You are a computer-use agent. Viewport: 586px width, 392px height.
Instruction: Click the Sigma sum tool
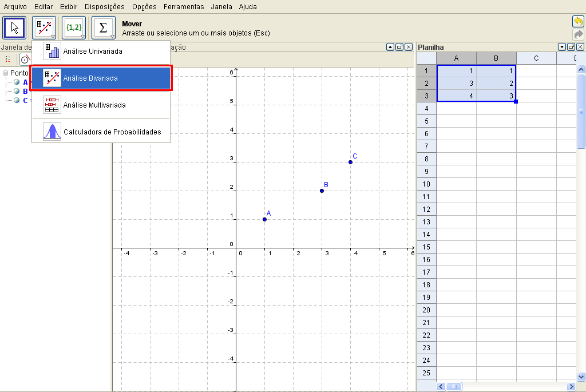[x=104, y=27]
